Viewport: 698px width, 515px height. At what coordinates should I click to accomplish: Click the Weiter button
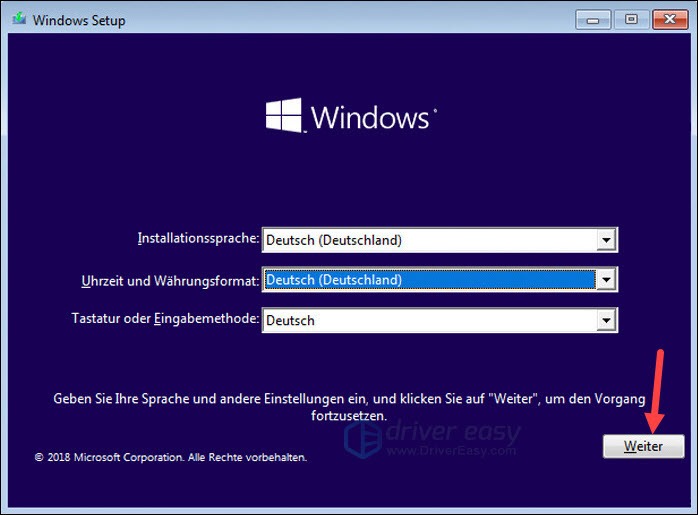point(643,446)
